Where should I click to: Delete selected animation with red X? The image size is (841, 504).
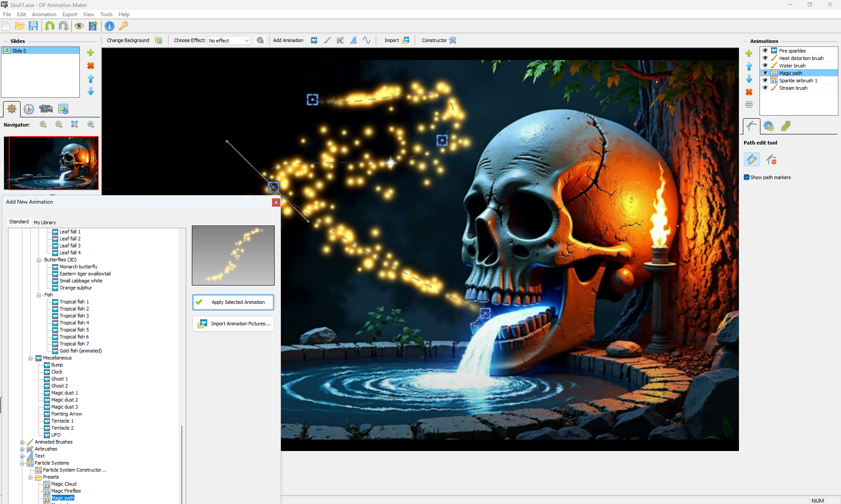coord(749,92)
